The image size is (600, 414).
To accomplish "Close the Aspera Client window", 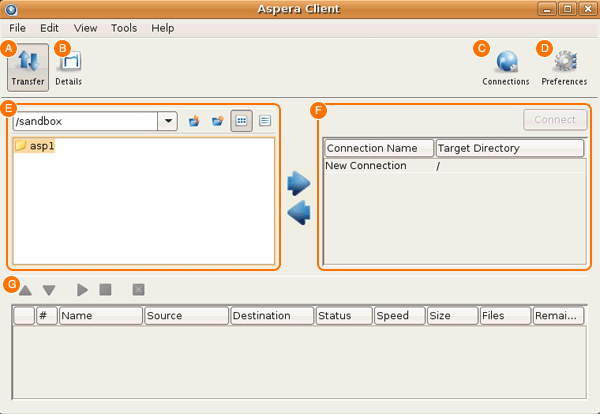I will [588, 9].
